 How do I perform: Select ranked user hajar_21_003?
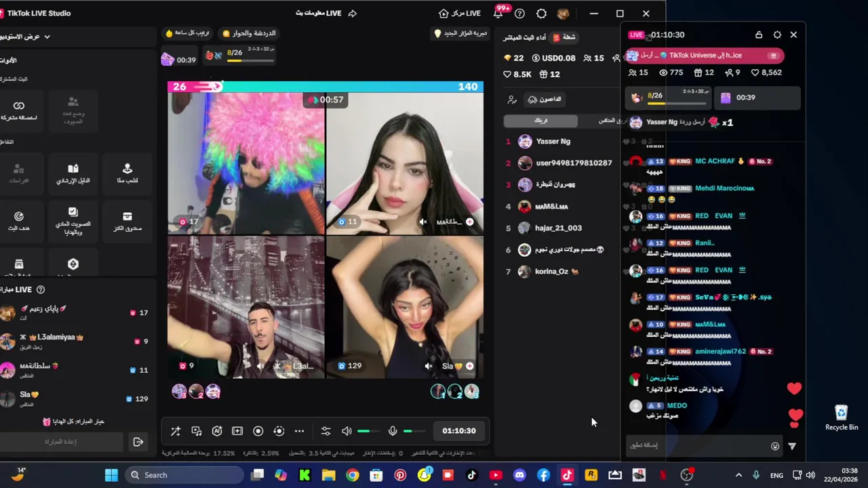pos(558,228)
